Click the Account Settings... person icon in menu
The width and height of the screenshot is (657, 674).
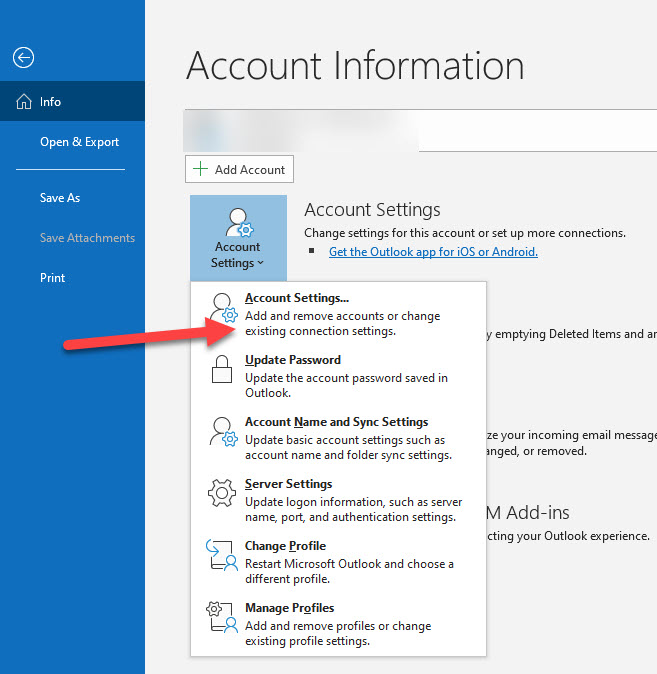click(223, 308)
